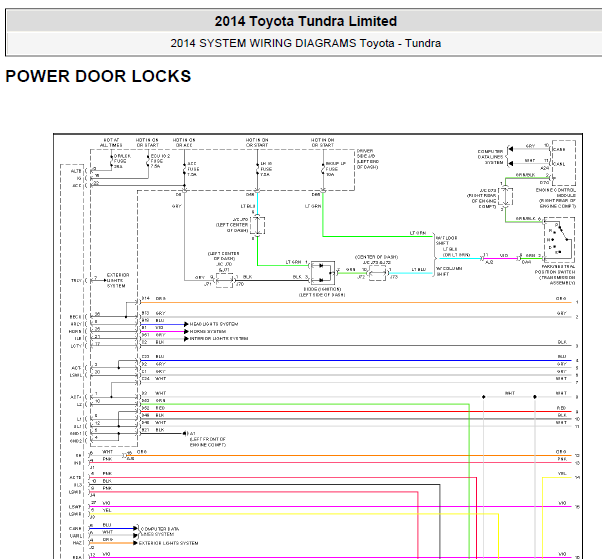Click the 2014 Toyota Tundra Limited title
Image resolution: width=602 pixels, height=559 pixels.
[x=306, y=21]
